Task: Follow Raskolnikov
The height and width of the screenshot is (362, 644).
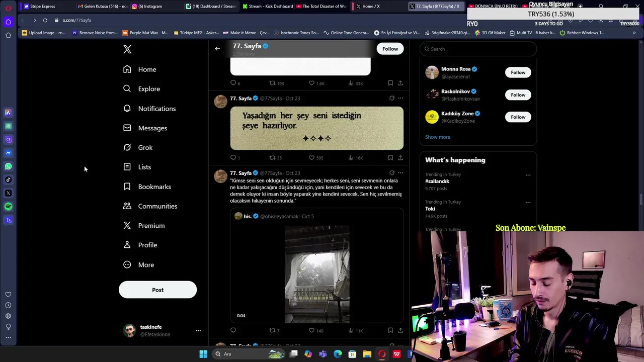Action: [518, 95]
